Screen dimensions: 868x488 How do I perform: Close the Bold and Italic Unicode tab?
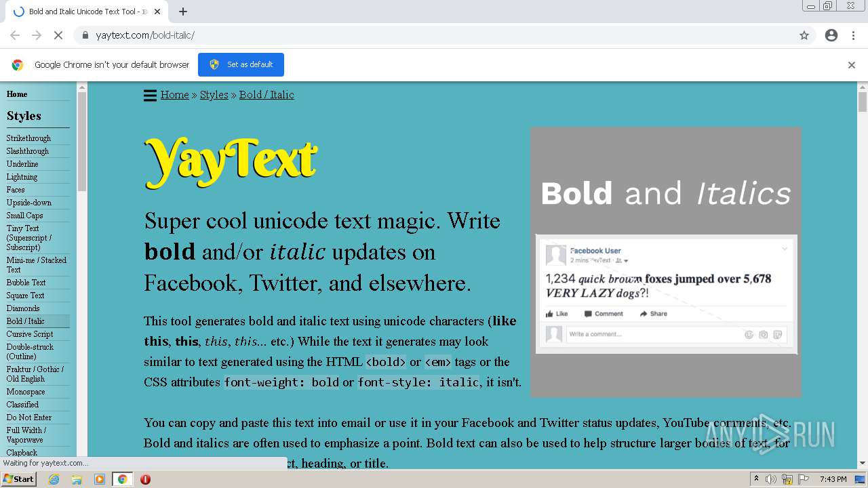click(x=158, y=12)
